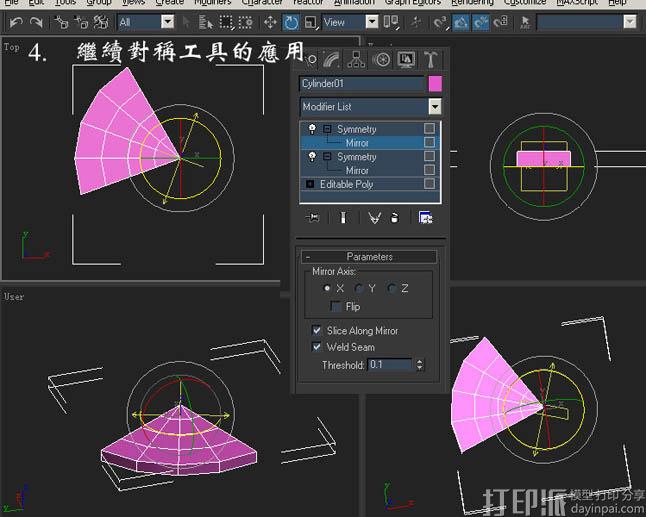Click Remove Modifier trash icon

point(395,217)
